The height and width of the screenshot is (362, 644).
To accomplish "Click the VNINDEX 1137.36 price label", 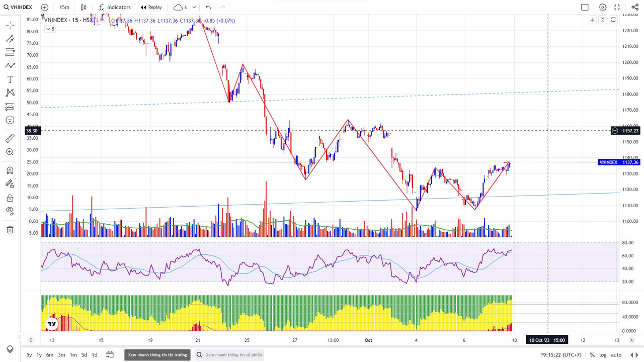I will coord(618,162).
